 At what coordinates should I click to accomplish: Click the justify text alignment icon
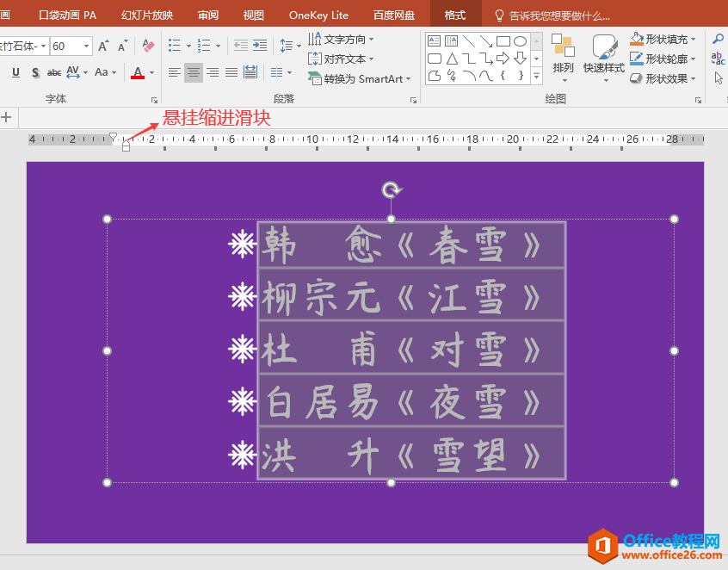click(x=231, y=72)
